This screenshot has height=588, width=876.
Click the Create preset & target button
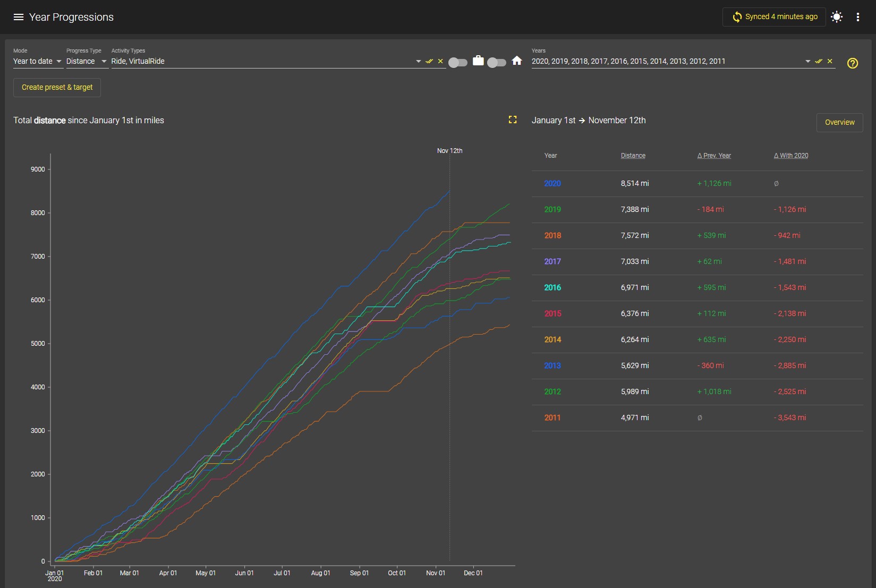click(x=57, y=87)
